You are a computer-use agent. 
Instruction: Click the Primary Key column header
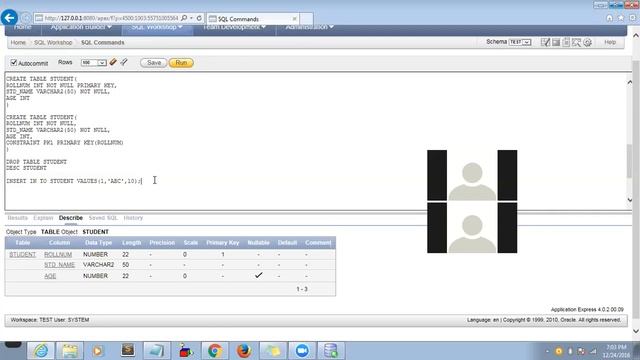(222, 243)
